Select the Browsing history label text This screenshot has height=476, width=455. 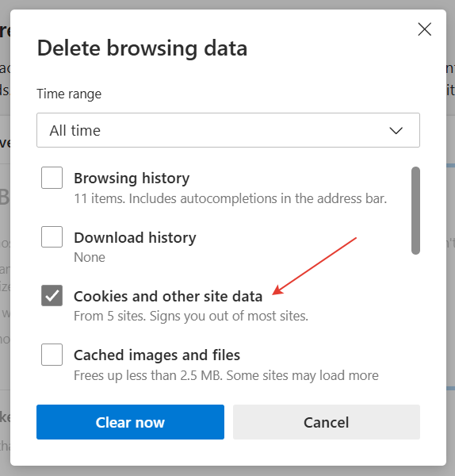(132, 178)
